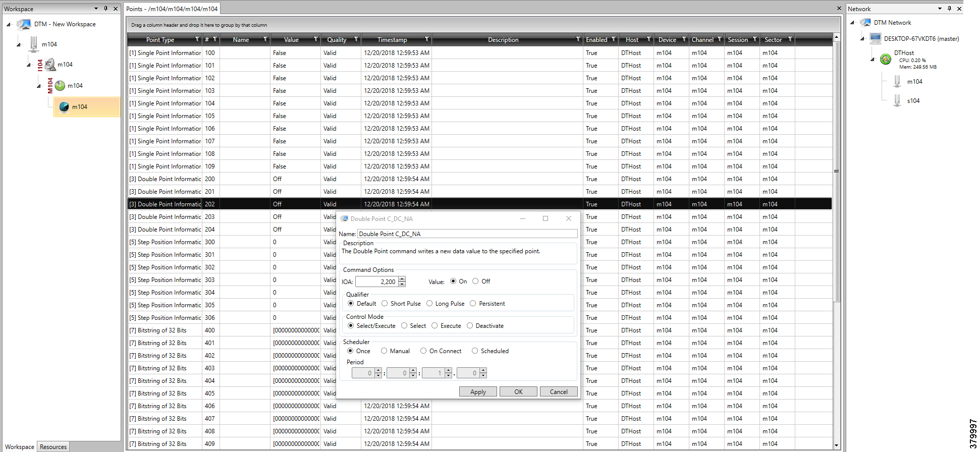Pin the Workspace panel

click(105, 9)
